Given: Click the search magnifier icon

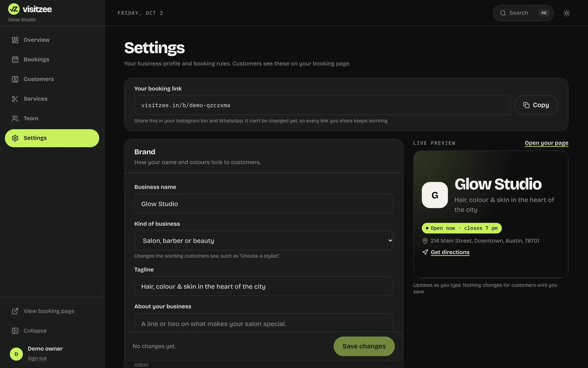Looking at the screenshot, I should point(503,13).
